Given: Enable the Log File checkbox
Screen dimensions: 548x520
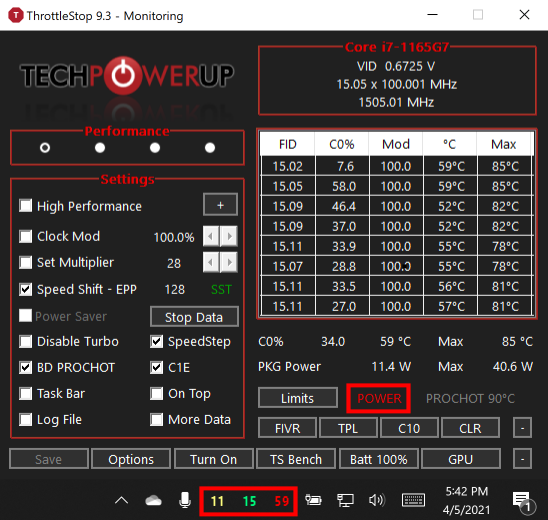Looking at the screenshot, I should pos(26,419).
